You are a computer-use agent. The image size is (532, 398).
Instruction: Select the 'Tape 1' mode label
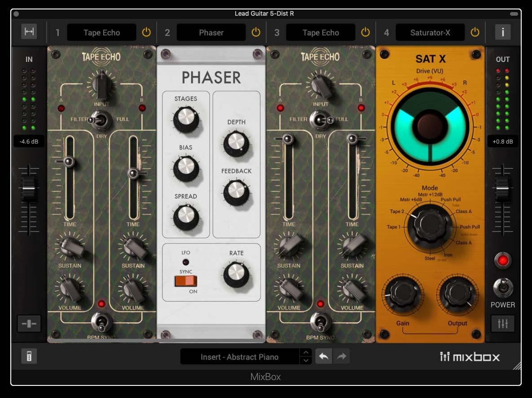394,227
